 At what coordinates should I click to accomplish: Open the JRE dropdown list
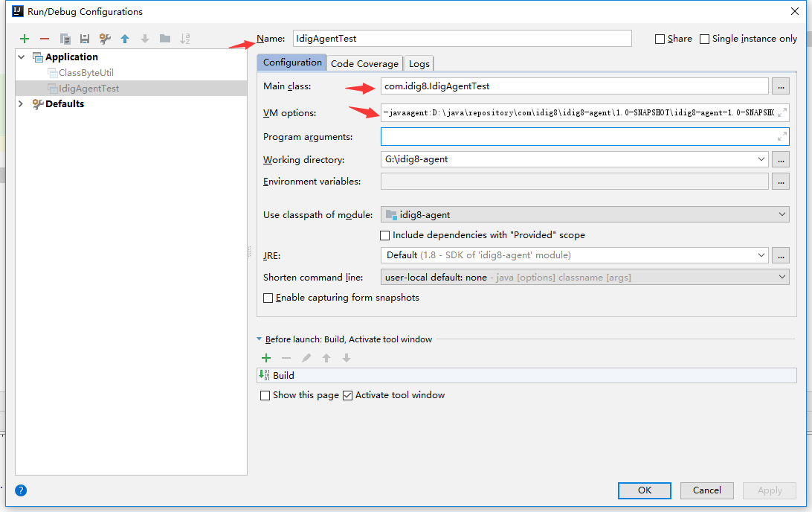pos(761,255)
